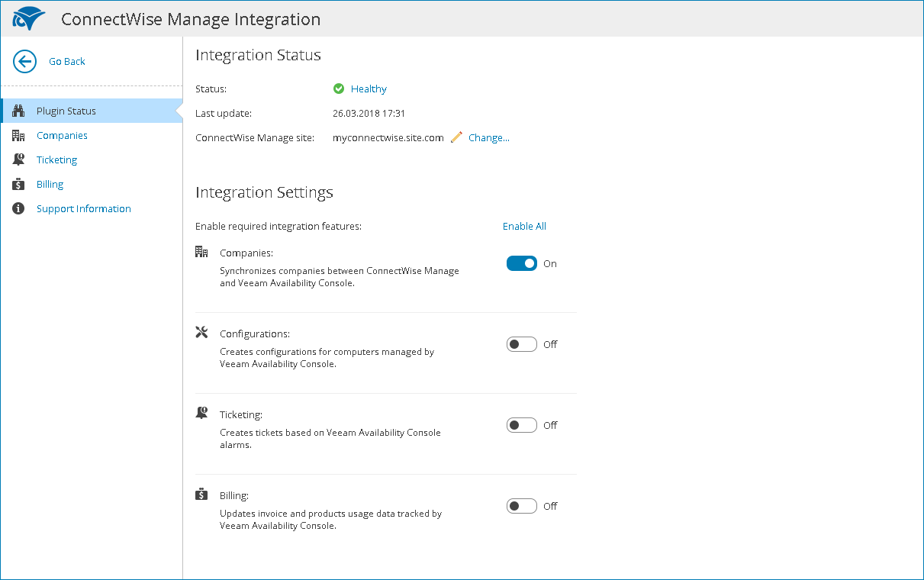Click the Enable All link
Screen dimensions: 924x580
(524, 226)
